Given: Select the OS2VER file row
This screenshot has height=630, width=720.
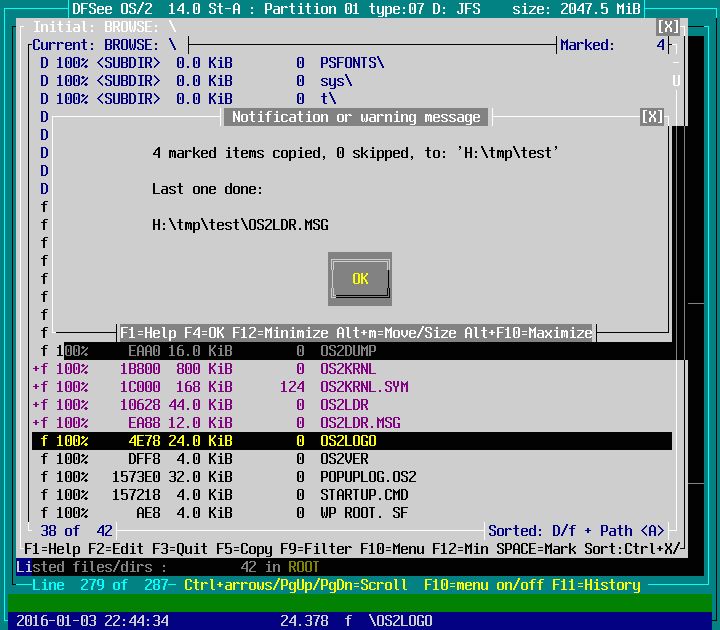Looking at the screenshot, I should tap(344, 459).
